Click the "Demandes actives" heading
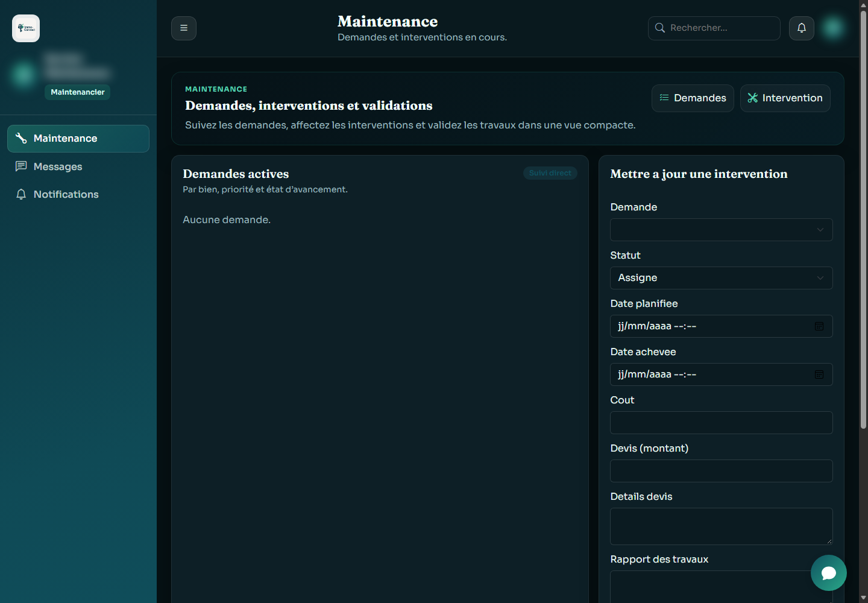Image resolution: width=868 pixels, height=603 pixels. click(x=236, y=174)
